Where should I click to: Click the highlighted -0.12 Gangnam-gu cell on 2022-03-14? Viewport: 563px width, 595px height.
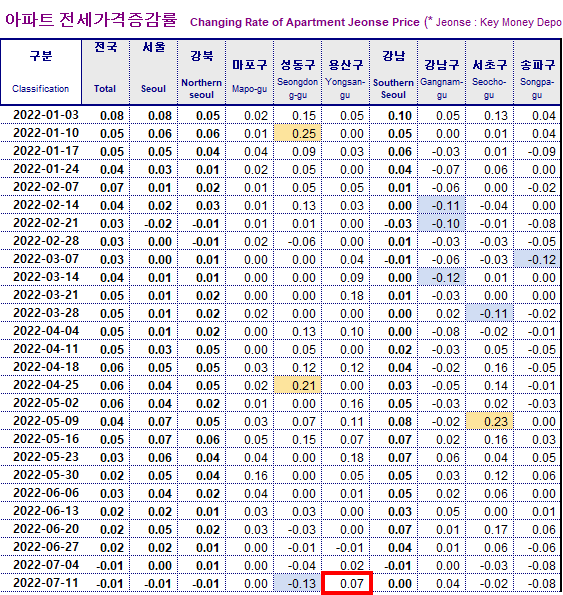pos(442,277)
